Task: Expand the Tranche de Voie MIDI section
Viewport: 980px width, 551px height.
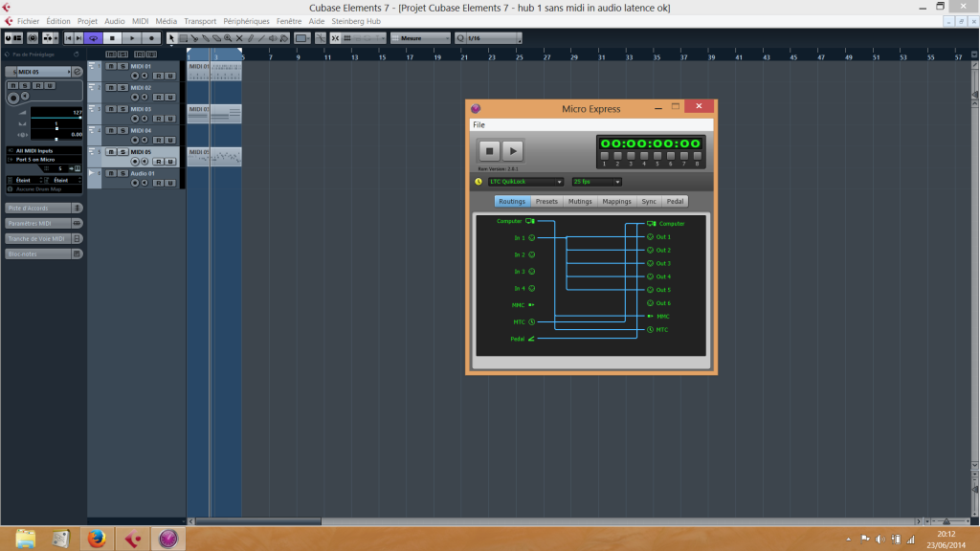Action: tap(44, 238)
